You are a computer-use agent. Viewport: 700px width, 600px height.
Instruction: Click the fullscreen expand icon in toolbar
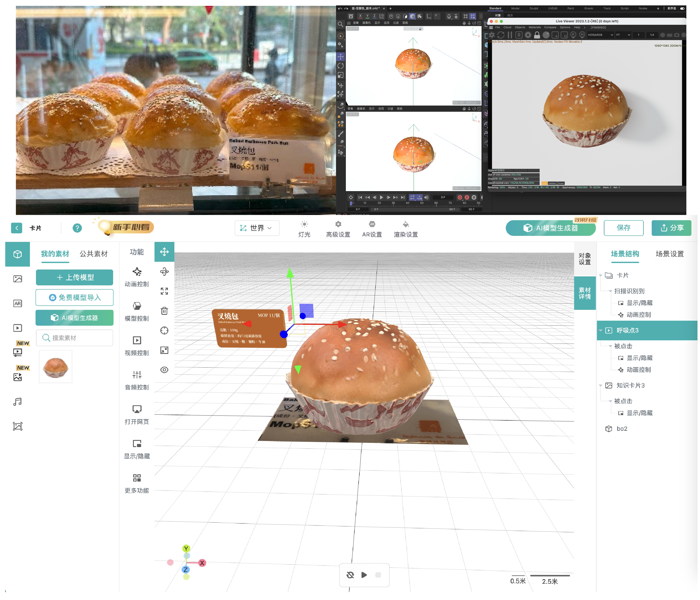(164, 291)
